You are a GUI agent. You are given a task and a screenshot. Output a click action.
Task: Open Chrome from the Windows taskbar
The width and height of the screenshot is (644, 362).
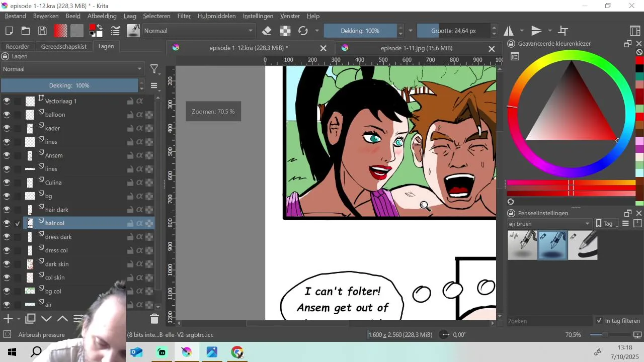[237, 352]
